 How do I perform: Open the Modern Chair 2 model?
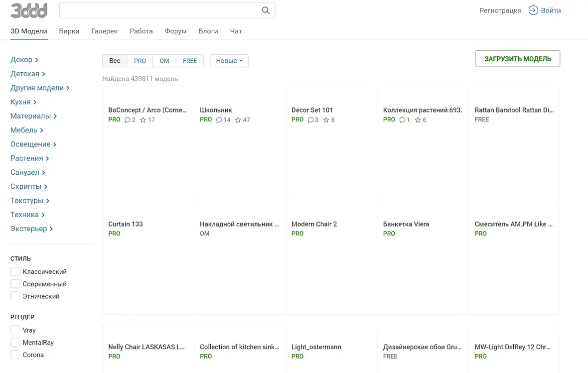coord(314,224)
